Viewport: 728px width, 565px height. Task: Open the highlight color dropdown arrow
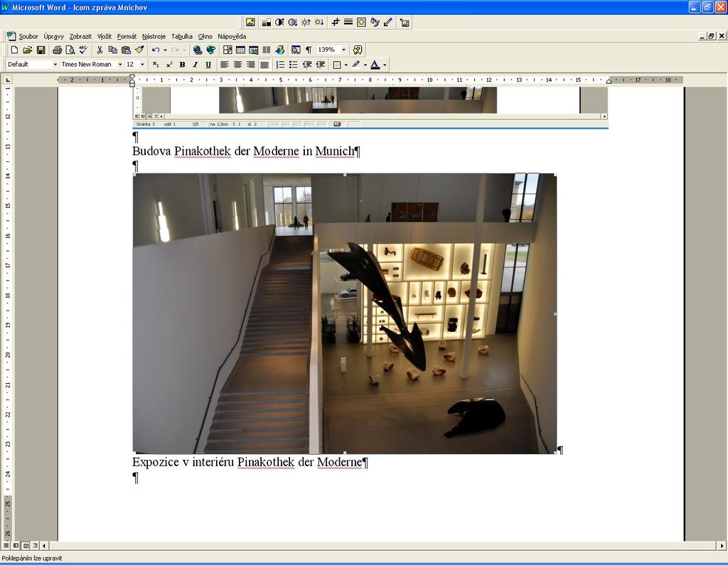(x=365, y=65)
